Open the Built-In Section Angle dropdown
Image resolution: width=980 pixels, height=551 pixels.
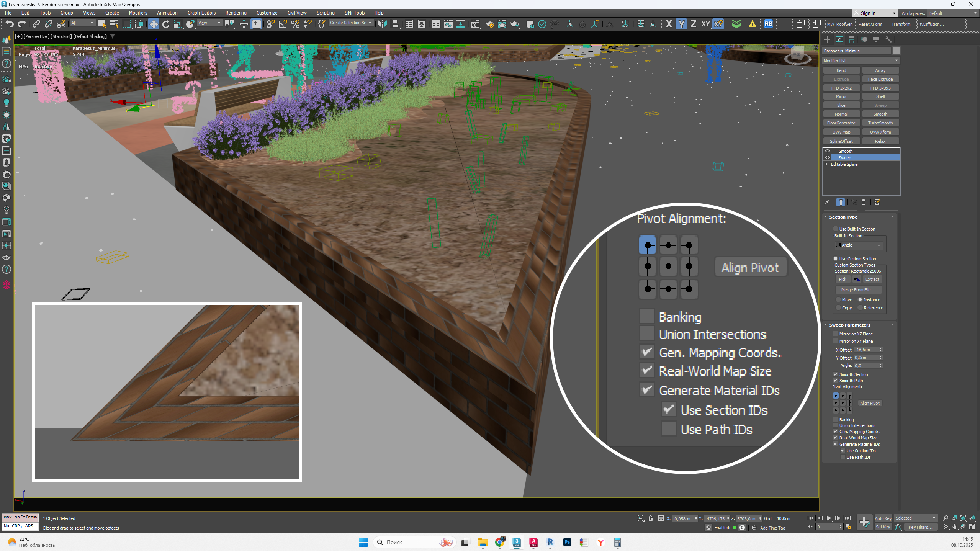click(x=858, y=245)
